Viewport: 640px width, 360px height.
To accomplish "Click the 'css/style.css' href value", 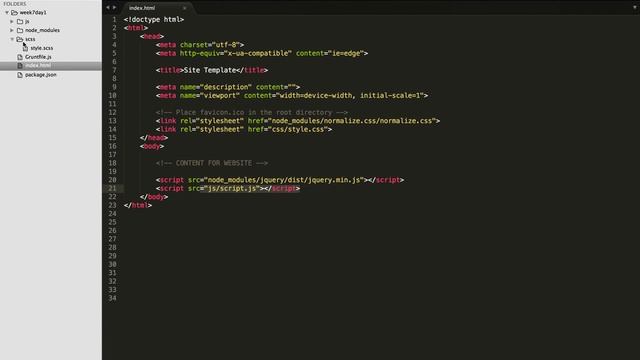I will coord(300,129).
